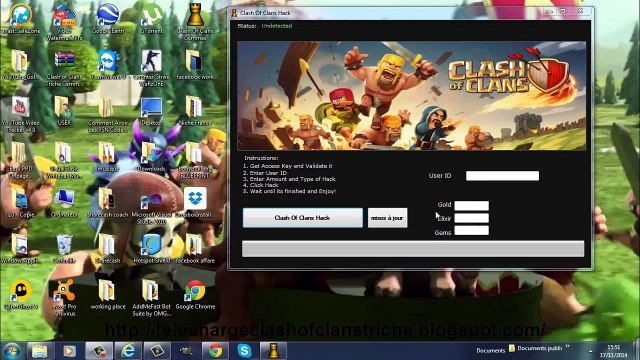Open avast Pro Antivirus shortcut
This screenshot has height=360, width=640.
coord(64,298)
